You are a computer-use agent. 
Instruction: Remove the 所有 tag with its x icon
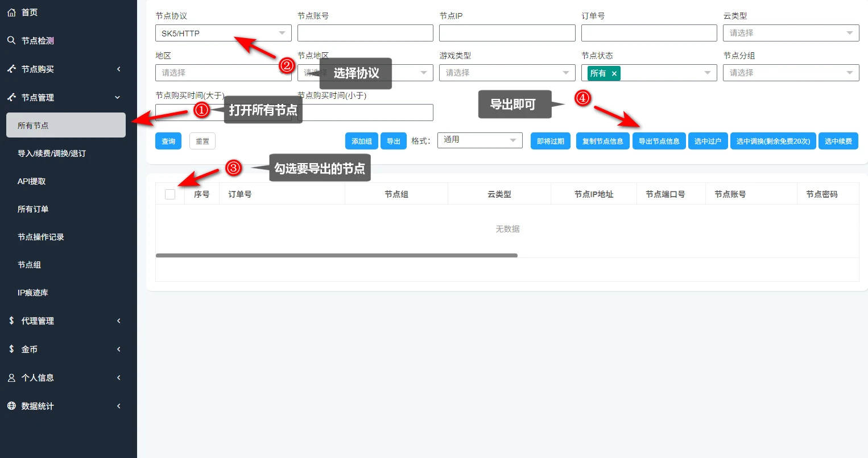coord(614,73)
